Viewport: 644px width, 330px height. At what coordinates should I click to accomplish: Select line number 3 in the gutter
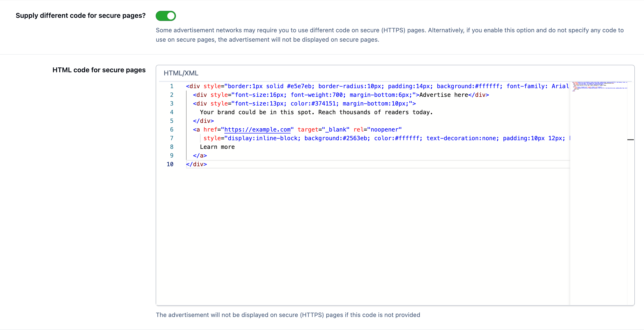[172, 103]
